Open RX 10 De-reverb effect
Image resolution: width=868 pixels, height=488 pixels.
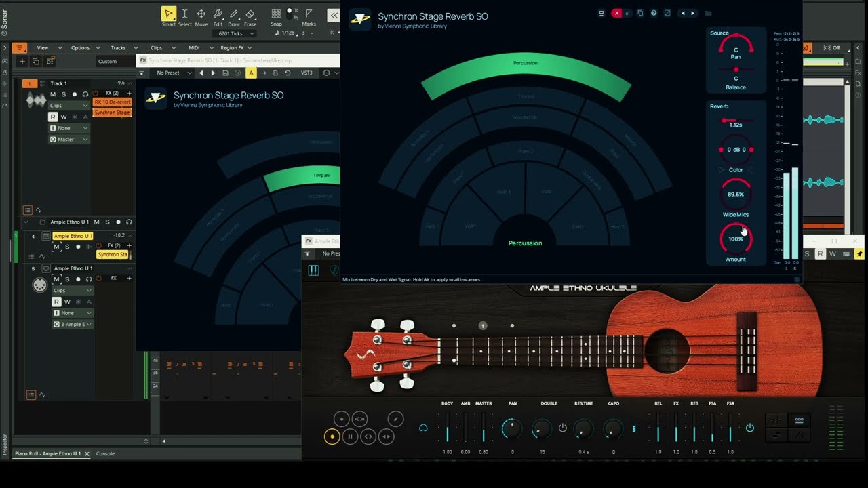click(113, 102)
